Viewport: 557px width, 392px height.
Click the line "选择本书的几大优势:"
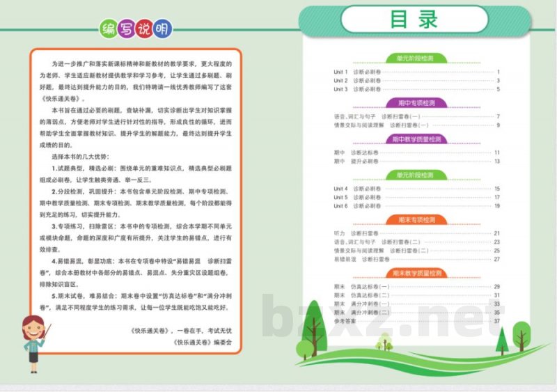[x=81, y=157]
